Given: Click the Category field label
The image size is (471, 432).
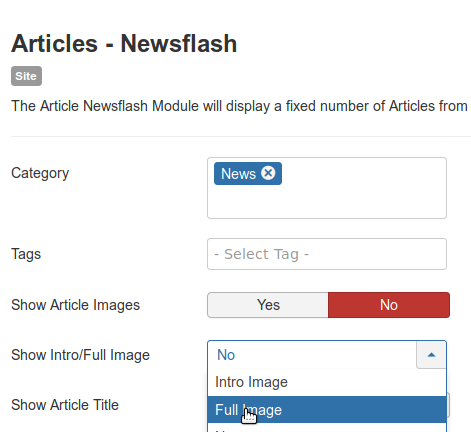Looking at the screenshot, I should [x=40, y=173].
